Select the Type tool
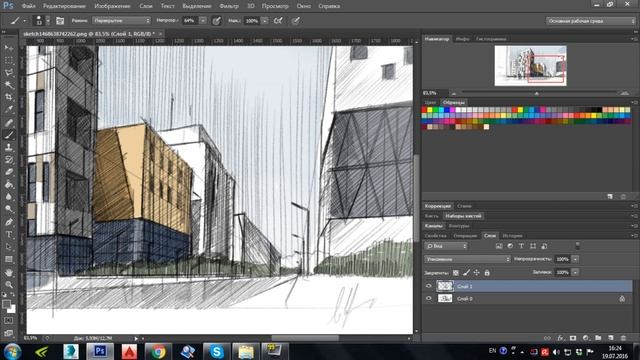This screenshot has height=360, width=640. click(9, 235)
